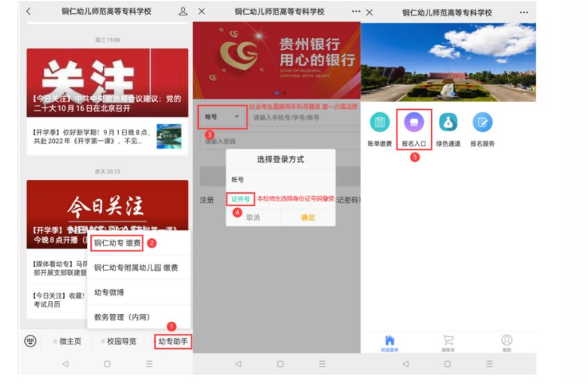Tap the 购物车 shopping cart icon
The width and height of the screenshot is (588, 384).
(448, 340)
